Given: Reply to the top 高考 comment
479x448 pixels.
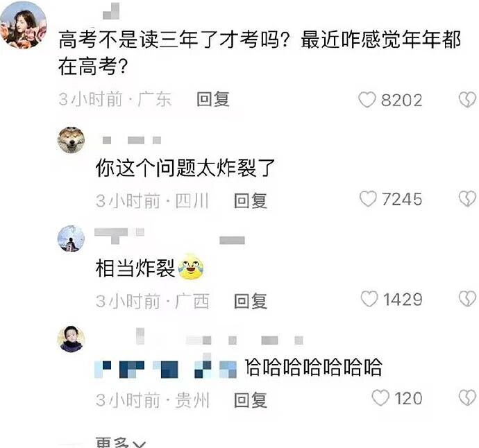Looking at the screenshot, I should click(213, 99).
